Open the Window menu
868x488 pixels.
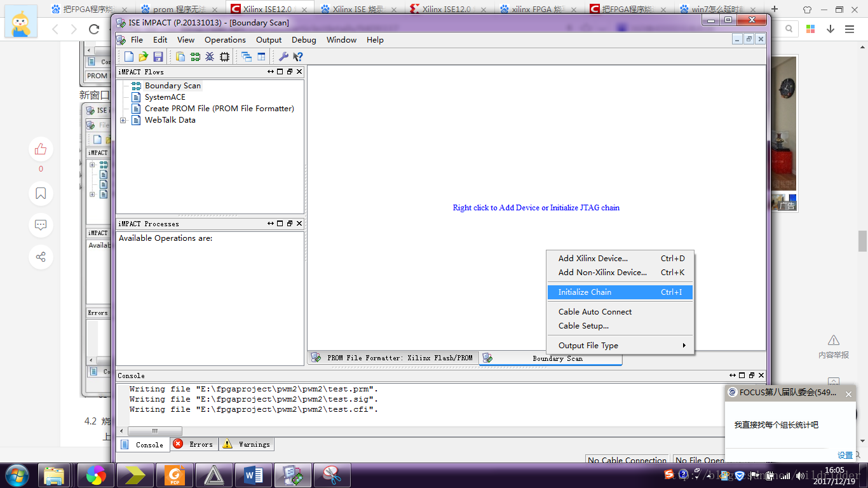coord(341,39)
